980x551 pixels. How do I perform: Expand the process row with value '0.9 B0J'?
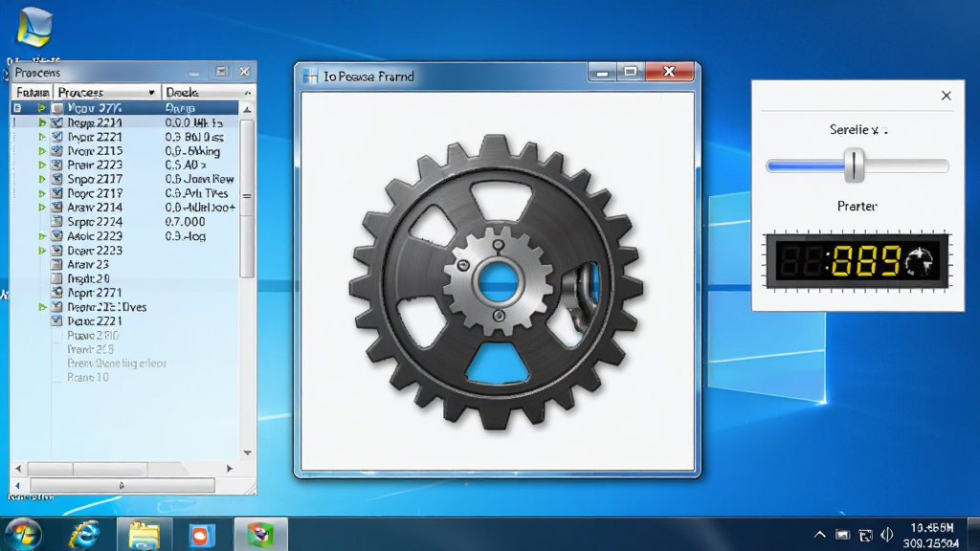tap(42, 137)
